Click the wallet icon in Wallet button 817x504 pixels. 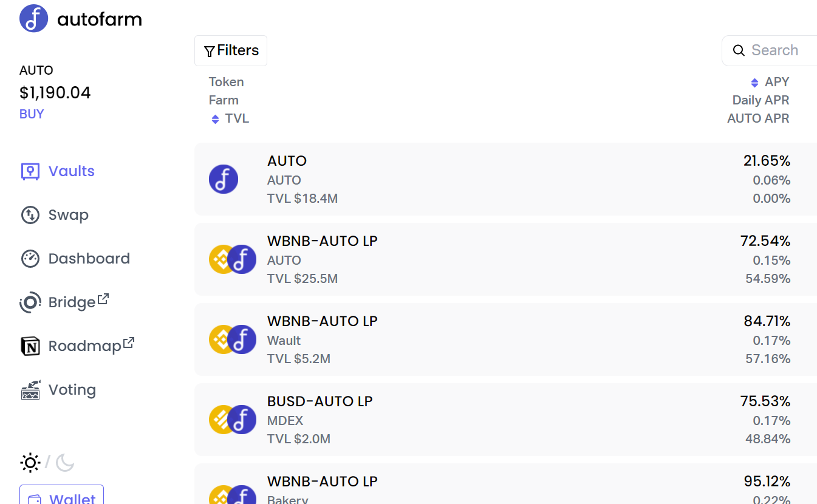[35, 500]
